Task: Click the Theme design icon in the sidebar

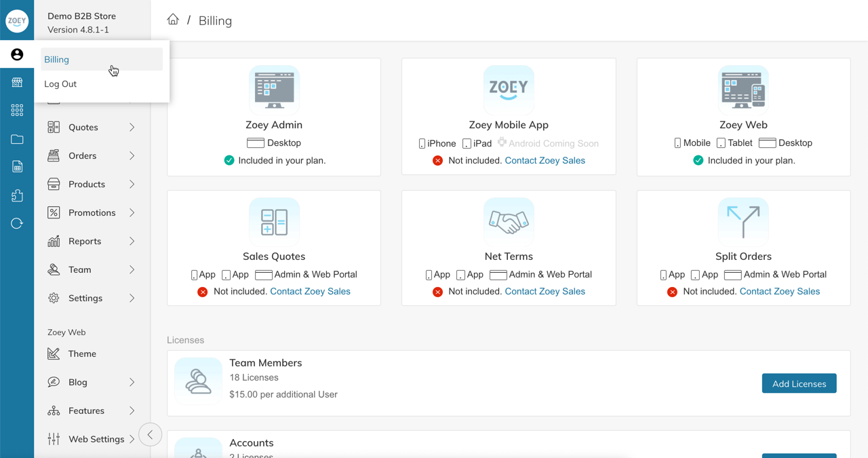Action: coord(54,354)
